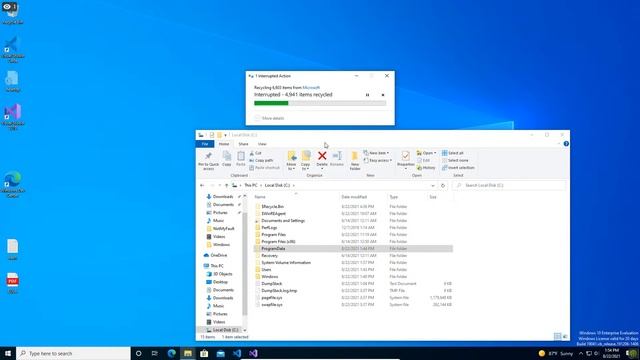Open the Move to dropdown
This screenshot has width=640, height=360.
(x=291, y=166)
